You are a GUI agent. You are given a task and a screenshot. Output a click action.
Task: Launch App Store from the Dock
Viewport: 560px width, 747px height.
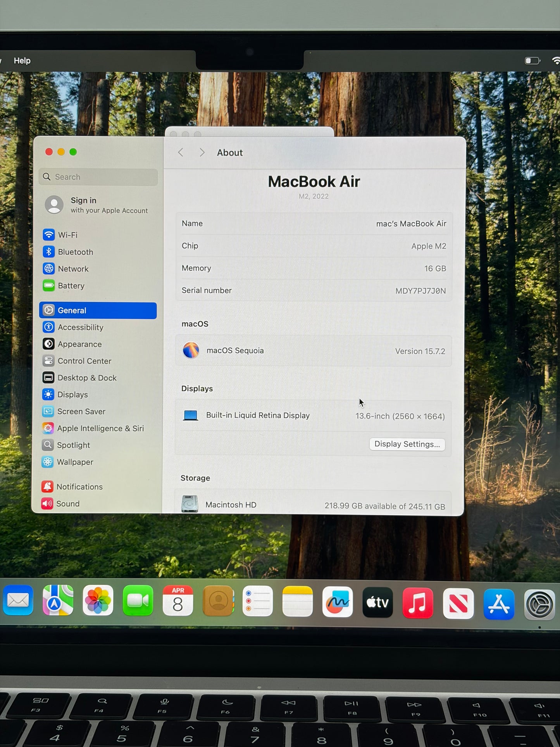(499, 604)
